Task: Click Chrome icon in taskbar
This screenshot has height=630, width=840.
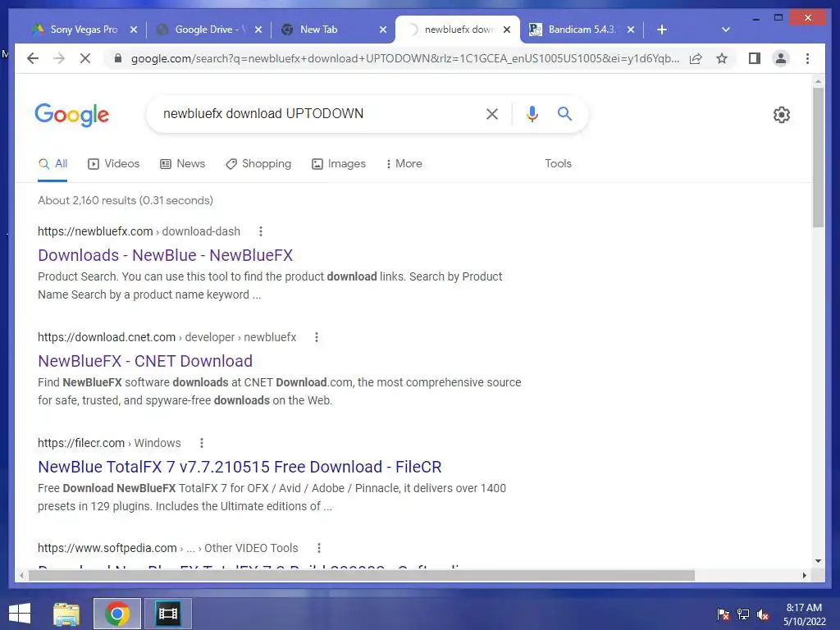Action: click(x=117, y=614)
